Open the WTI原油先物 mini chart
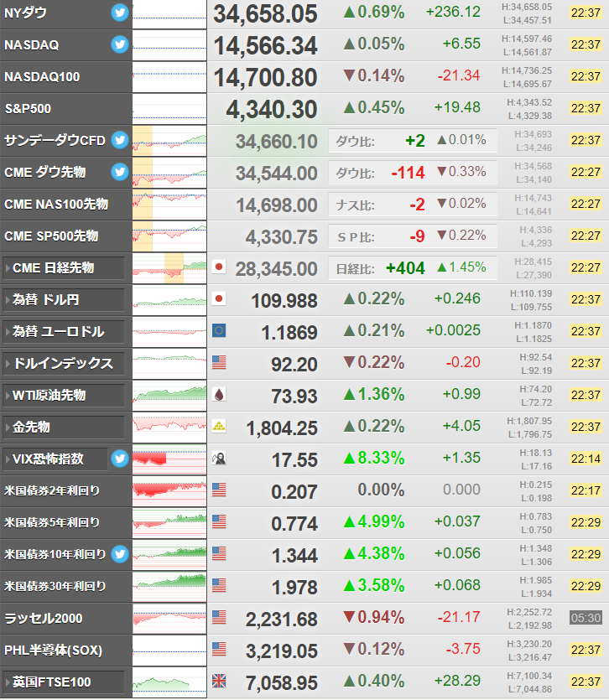Image resolution: width=609 pixels, height=700 pixels. (169, 396)
